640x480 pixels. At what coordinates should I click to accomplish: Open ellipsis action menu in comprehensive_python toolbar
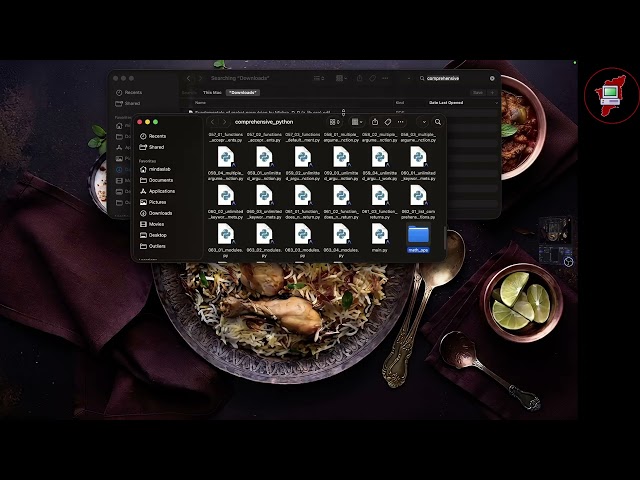click(x=400, y=122)
